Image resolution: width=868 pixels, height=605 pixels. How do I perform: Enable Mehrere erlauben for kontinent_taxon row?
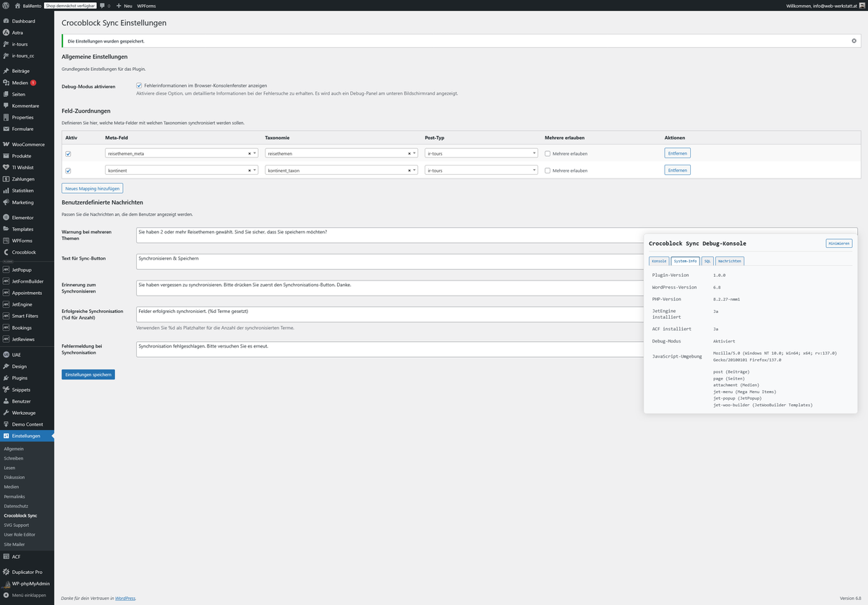click(548, 171)
